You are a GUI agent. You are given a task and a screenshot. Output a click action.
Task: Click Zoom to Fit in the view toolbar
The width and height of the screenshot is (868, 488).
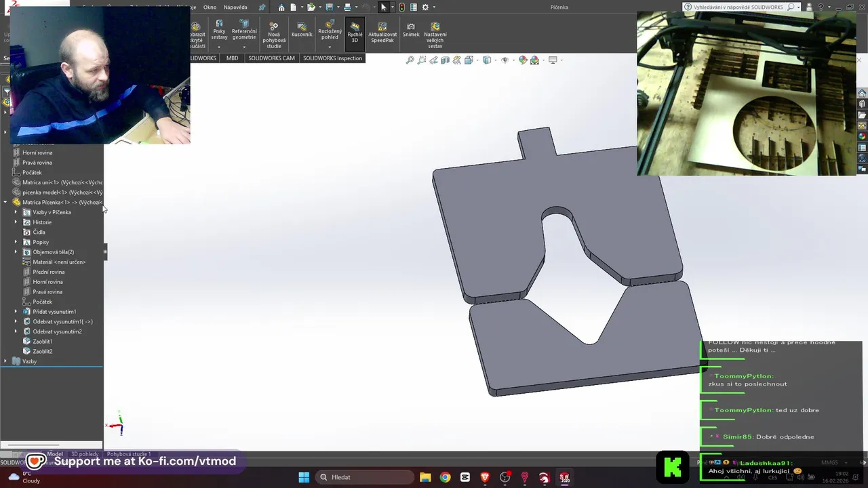(410, 60)
